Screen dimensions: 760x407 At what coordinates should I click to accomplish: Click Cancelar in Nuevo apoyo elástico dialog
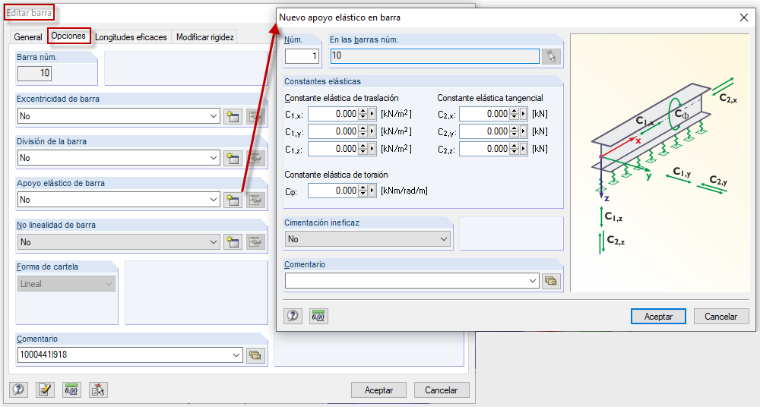pos(721,316)
